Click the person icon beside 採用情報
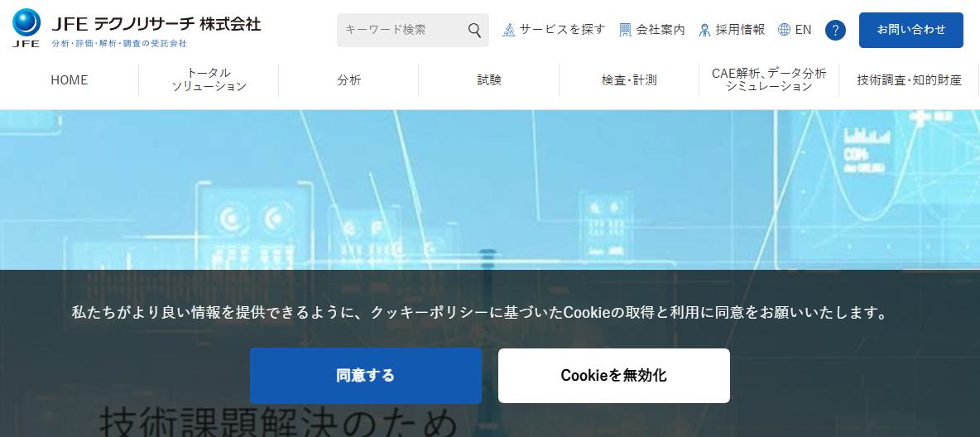This screenshot has height=437, width=980. coord(704,30)
